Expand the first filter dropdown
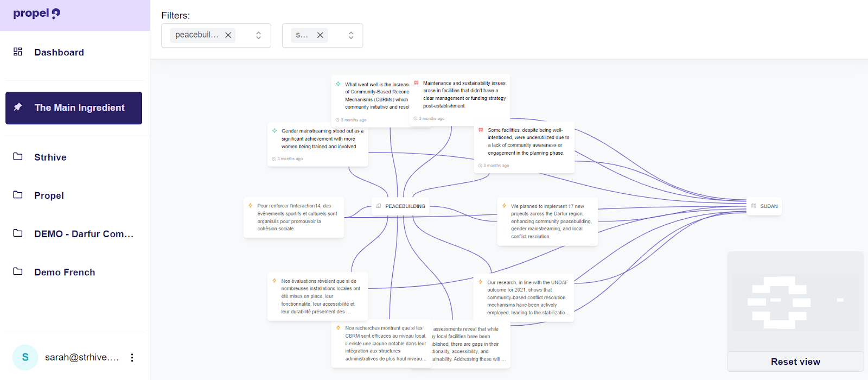 [x=259, y=35]
